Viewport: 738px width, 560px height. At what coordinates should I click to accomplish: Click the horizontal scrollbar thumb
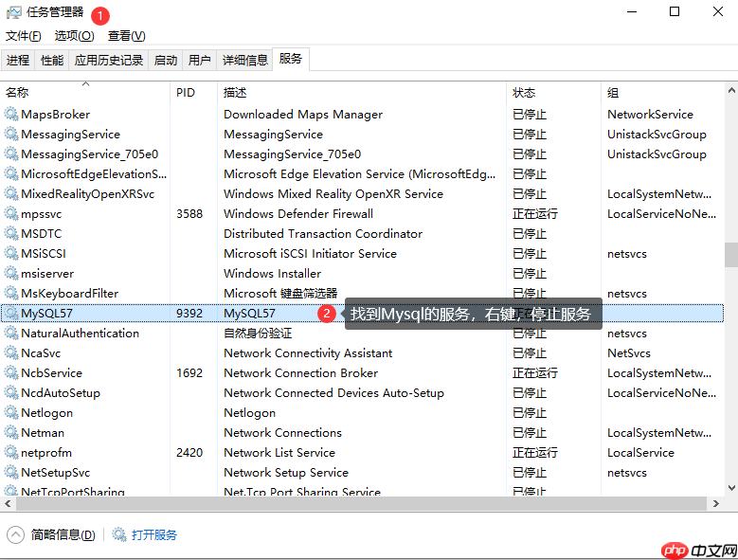(x=362, y=503)
